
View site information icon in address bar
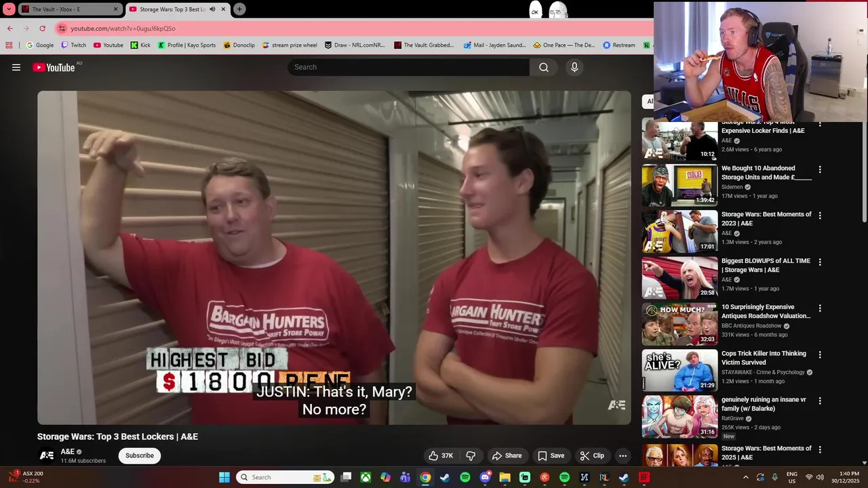click(x=62, y=28)
